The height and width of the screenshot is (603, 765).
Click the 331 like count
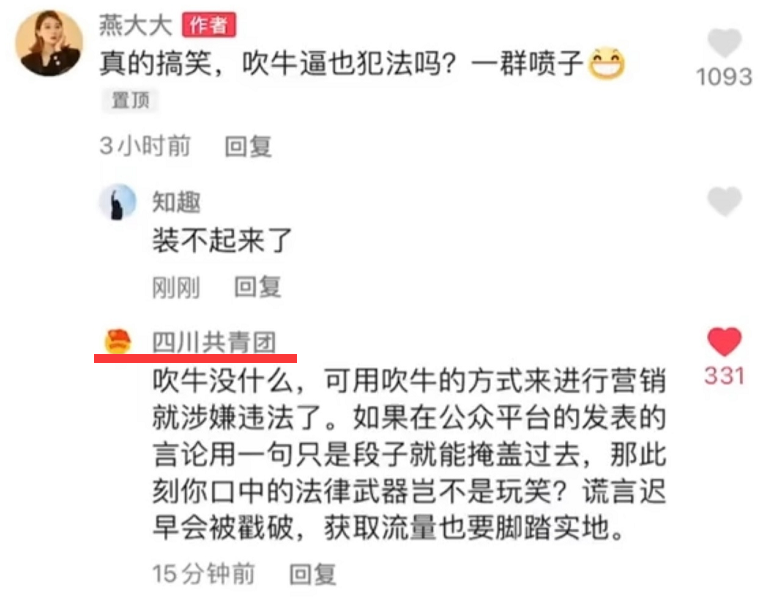[725, 376]
